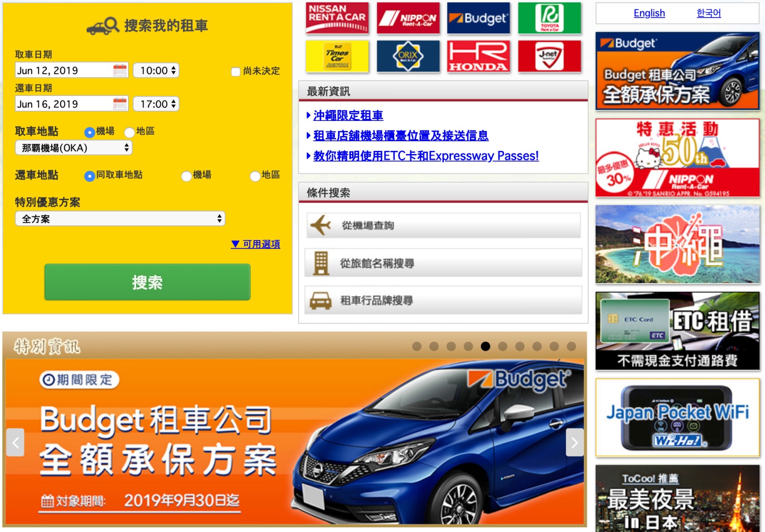Select 機場 radio for return location
The width and height of the screenshot is (765, 532).
click(187, 176)
